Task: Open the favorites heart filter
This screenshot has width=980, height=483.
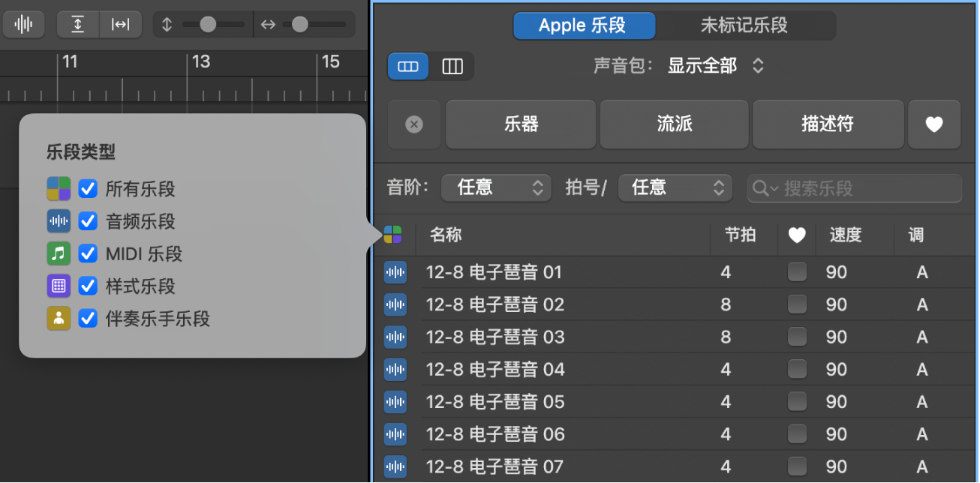Action: (x=934, y=124)
